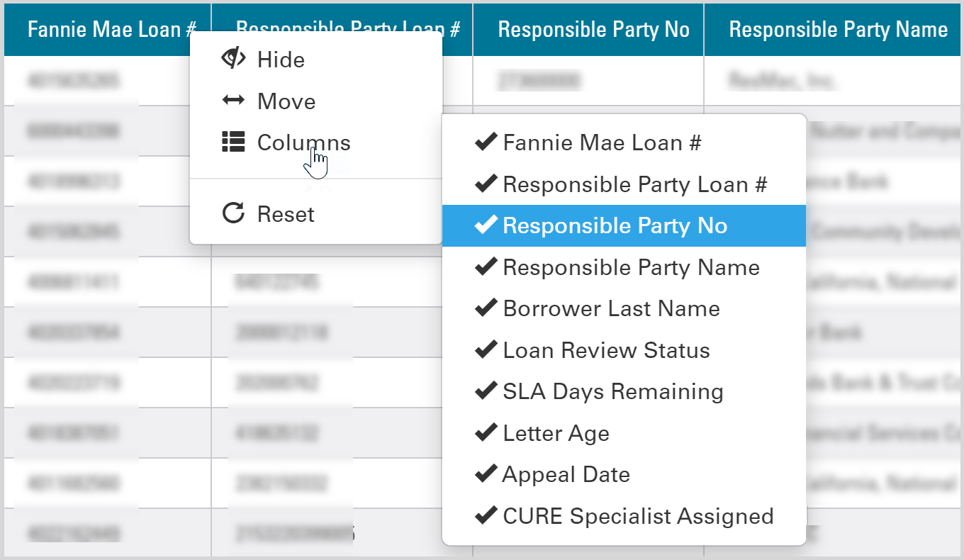Select Hide from context menu
This screenshot has width=964, height=560.
coord(315,60)
